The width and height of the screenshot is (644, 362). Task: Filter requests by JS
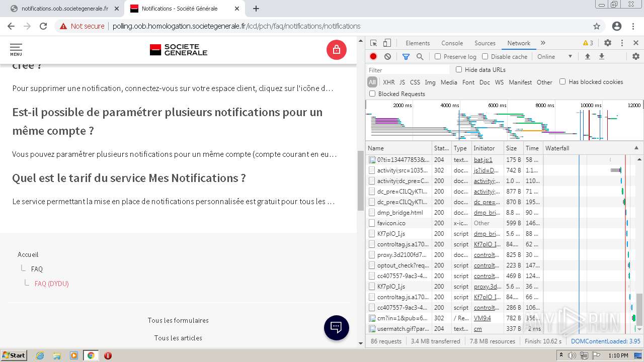pos(402,82)
